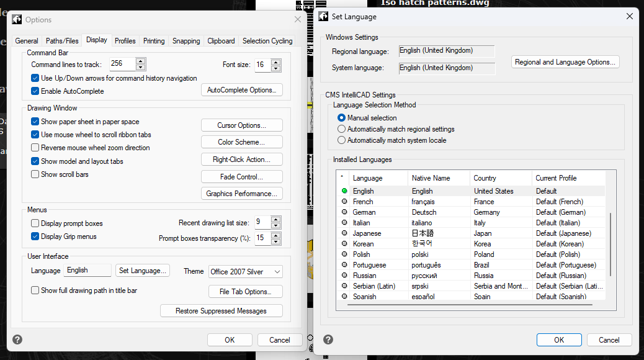The width and height of the screenshot is (644, 360).
Task: Open Cursor Options
Action: 242,125
